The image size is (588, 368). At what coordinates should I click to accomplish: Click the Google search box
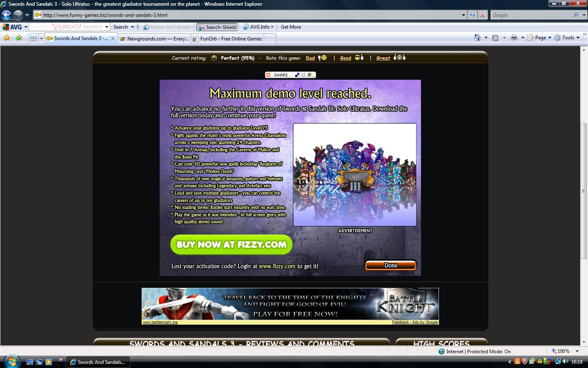(x=531, y=15)
